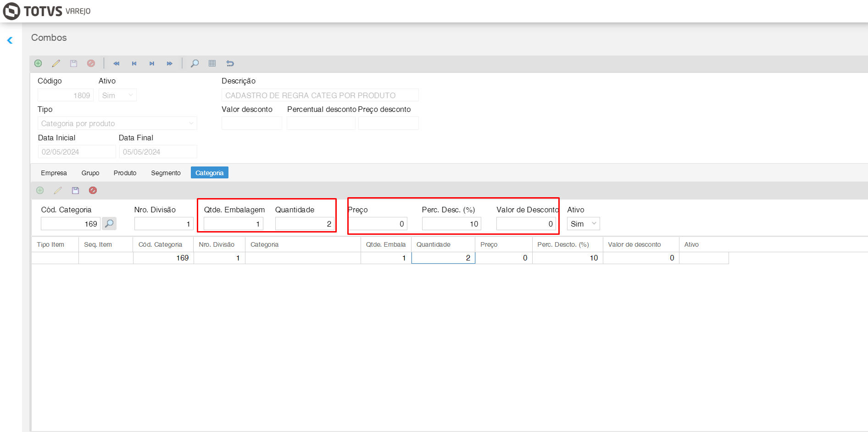Screen dimensions: 868x432
Task: Open the category Ativo dropdown showing Sim
Action: 583,224
